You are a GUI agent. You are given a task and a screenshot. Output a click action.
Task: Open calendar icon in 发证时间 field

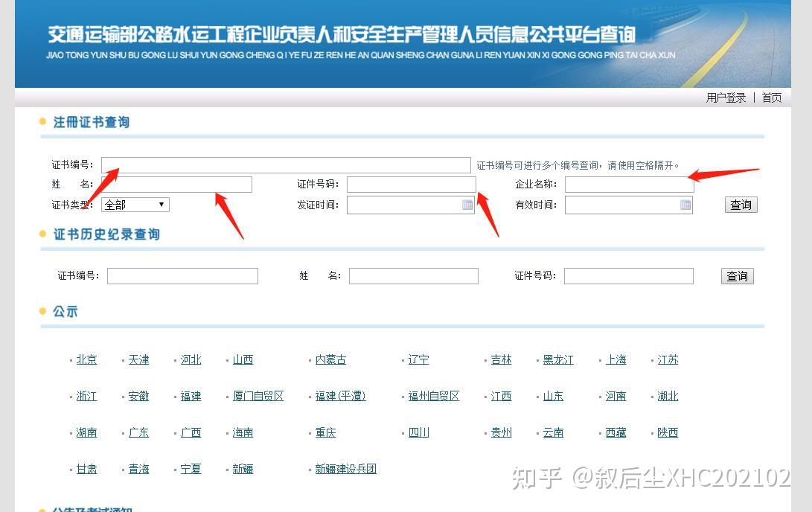click(x=467, y=205)
